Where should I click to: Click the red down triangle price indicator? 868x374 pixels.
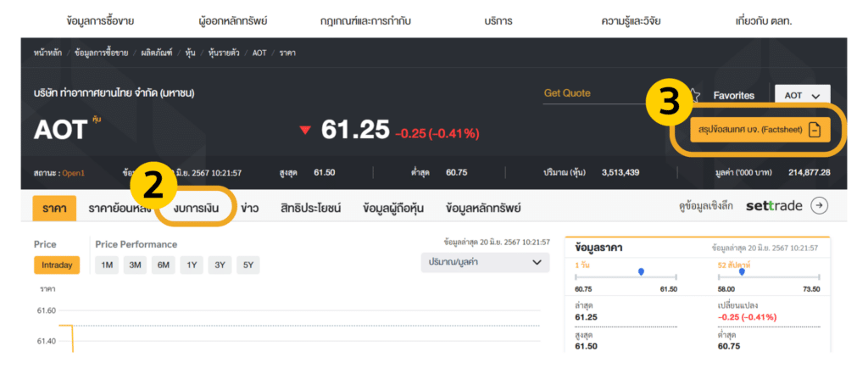pos(305,131)
